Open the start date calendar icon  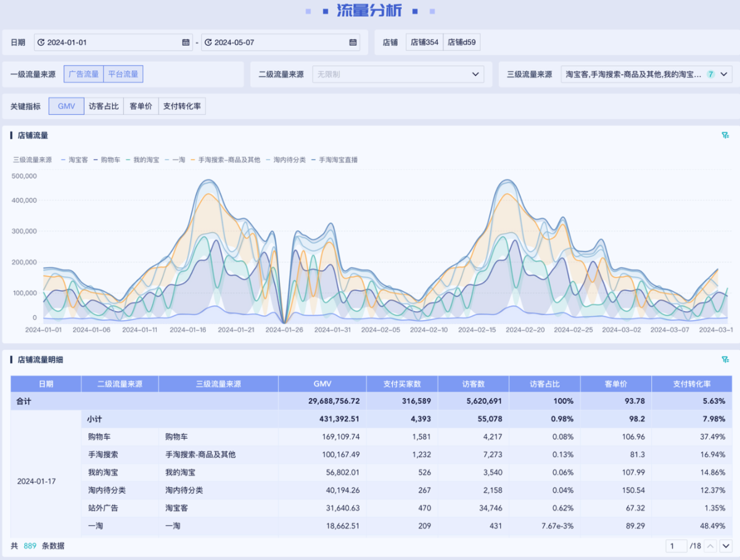point(186,43)
